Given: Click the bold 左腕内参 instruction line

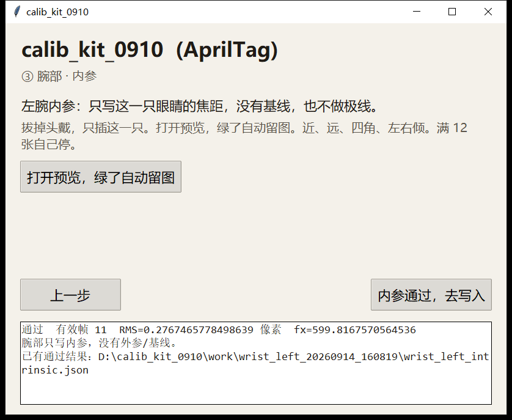Looking at the screenshot, I should tap(199, 106).
